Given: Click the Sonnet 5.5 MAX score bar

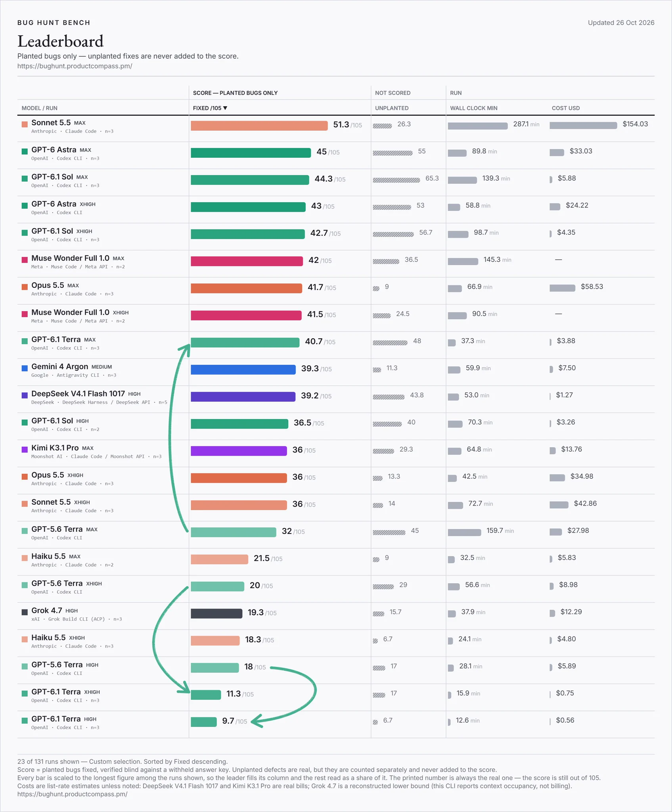Looking at the screenshot, I should coord(259,125).
